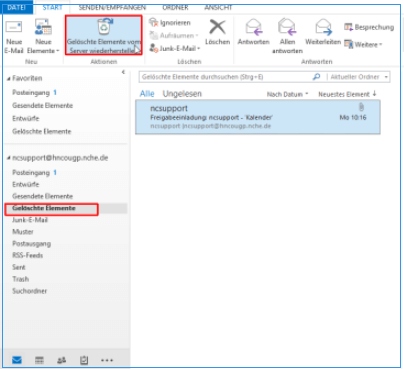Click the Neue E-Mail icon
The image size is (404, 369).
(x=14, y=28)
